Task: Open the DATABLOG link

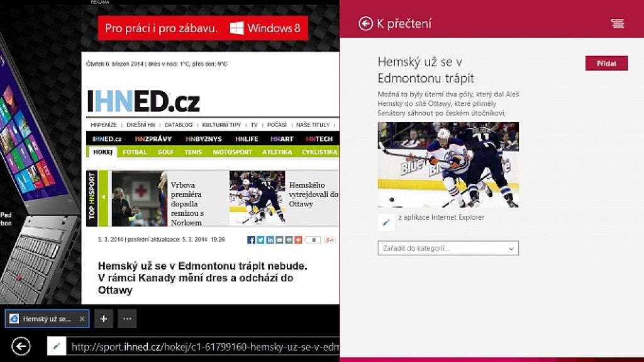Action: click(178, 125)
